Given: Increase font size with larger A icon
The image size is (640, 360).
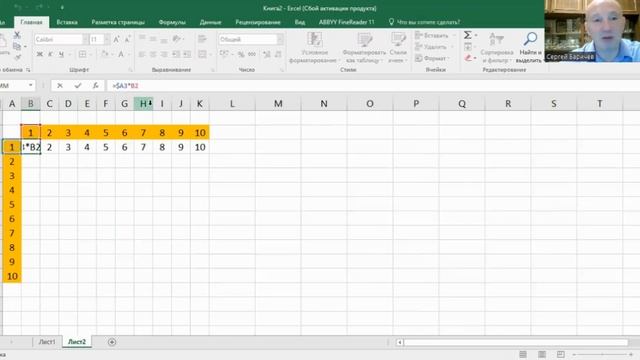Looking at the screenshot, I should pos(116,39).
